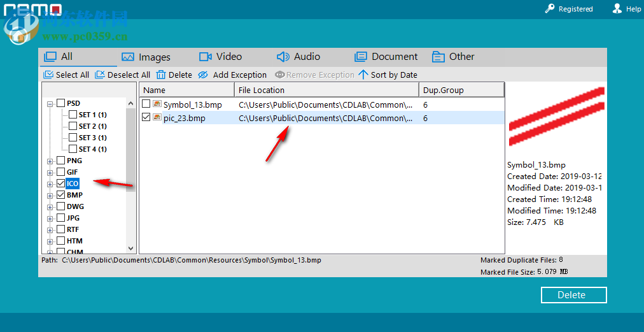Viewport: 644px width, 332px height.
Task: Collapse the PSD tree node
Action: click(50, 104)
